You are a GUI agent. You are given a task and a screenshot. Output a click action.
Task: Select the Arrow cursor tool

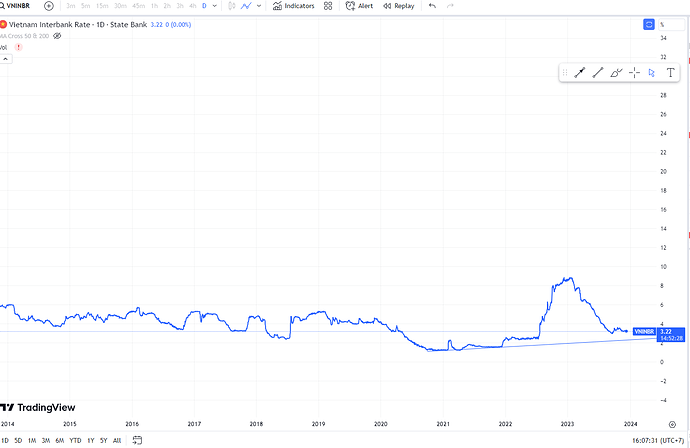click(x=652, y=73)
